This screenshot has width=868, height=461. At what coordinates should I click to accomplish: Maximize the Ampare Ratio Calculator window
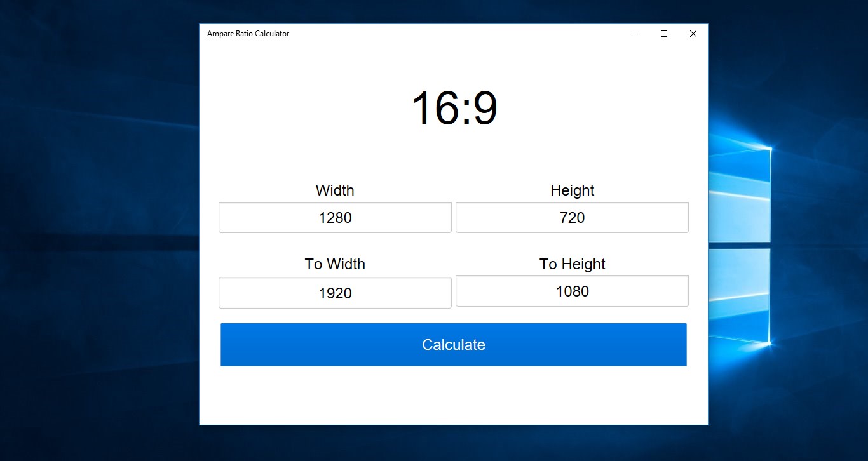pyautogui.click(x=663, y=34)
